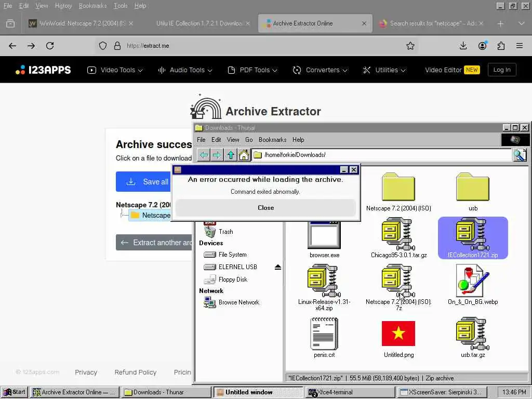The height and width of the screenshot is (399, 532).
Task: Select browser.exe file
Action: [x=324, y=240]
